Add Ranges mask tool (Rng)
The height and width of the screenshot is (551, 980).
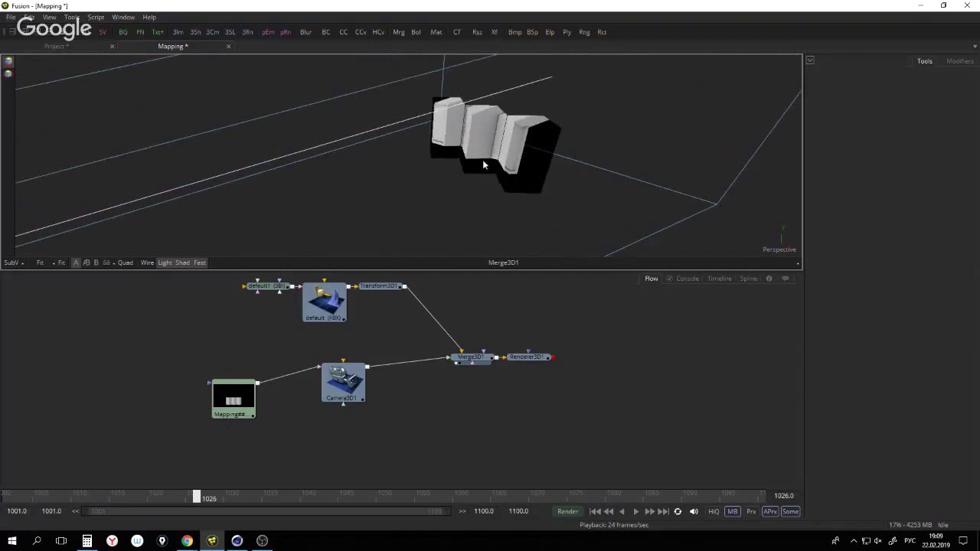[584, 32]
